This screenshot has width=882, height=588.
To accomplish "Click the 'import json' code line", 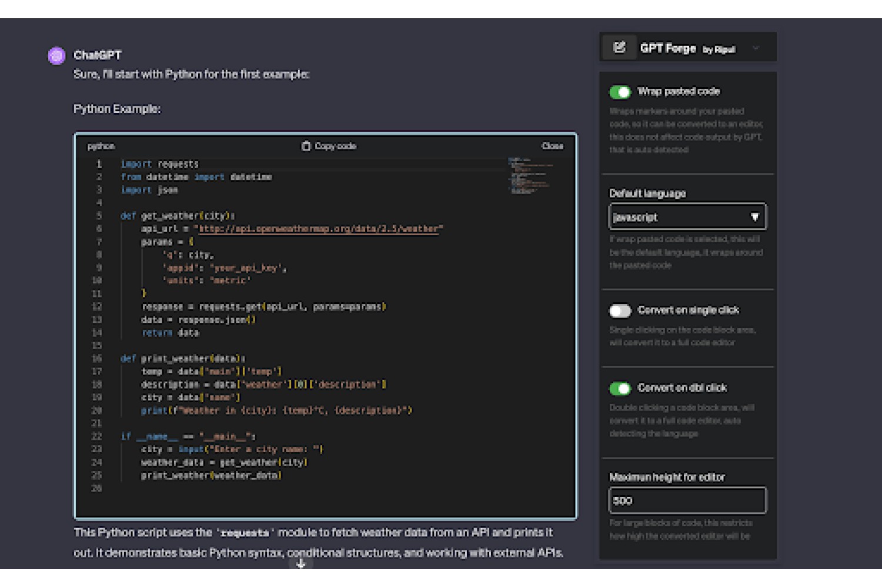I will tap(149, 190).
